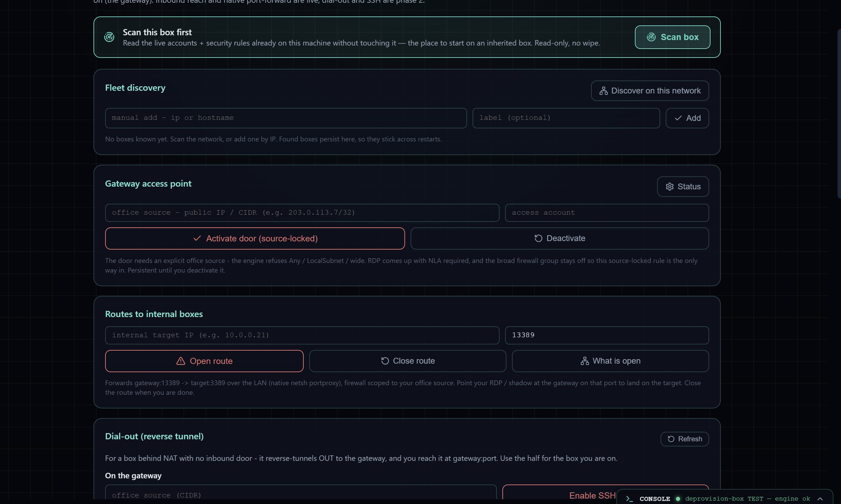The width and height of the screenshot is (841, 504).
Task: Refresh the Dial-out reverse tunnel section
Action: [684, 439]
